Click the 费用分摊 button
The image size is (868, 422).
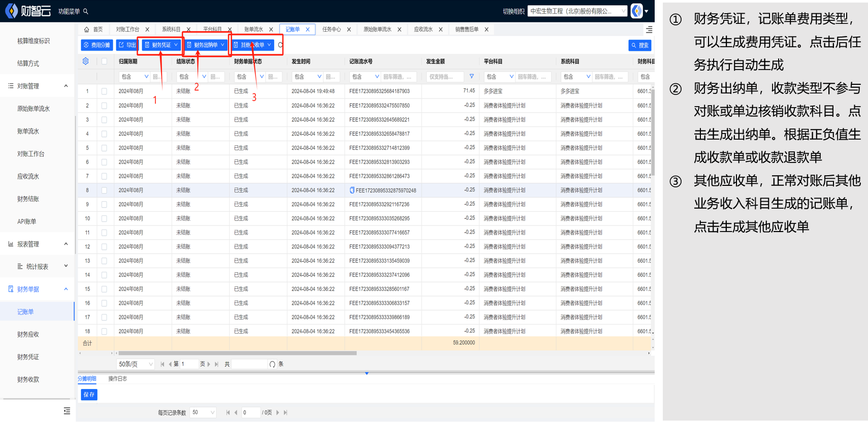tap(97, 45)
